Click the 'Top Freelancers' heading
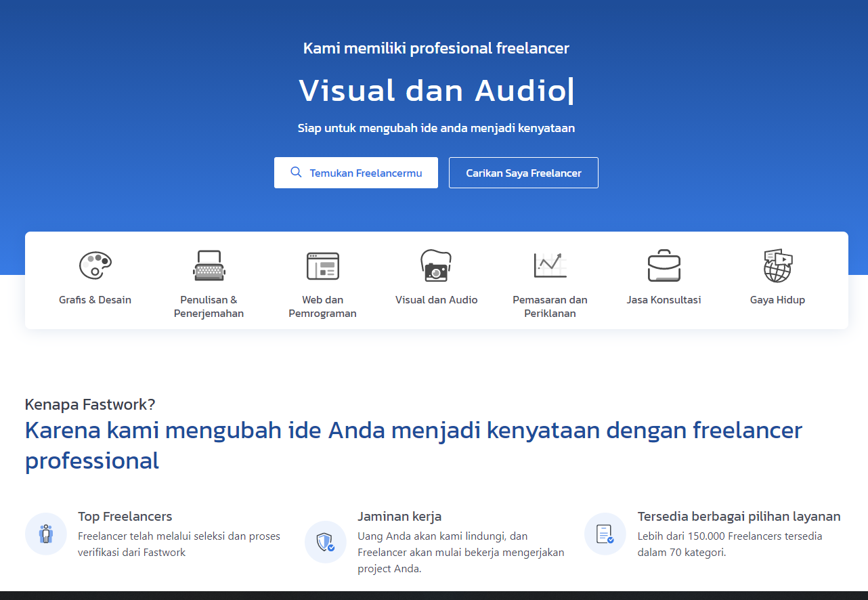 125,517
